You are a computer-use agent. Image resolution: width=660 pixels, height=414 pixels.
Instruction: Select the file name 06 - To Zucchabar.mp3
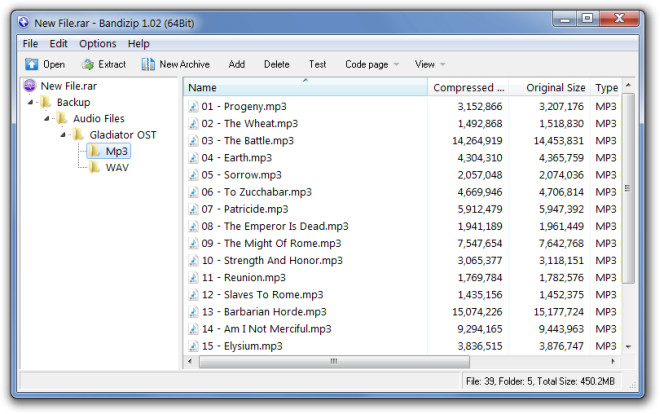[x=257, y=192]
